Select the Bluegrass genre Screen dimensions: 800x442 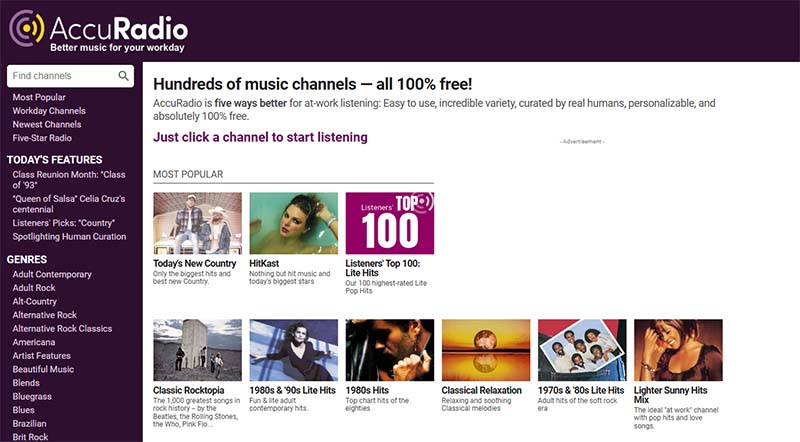(33, 397)
